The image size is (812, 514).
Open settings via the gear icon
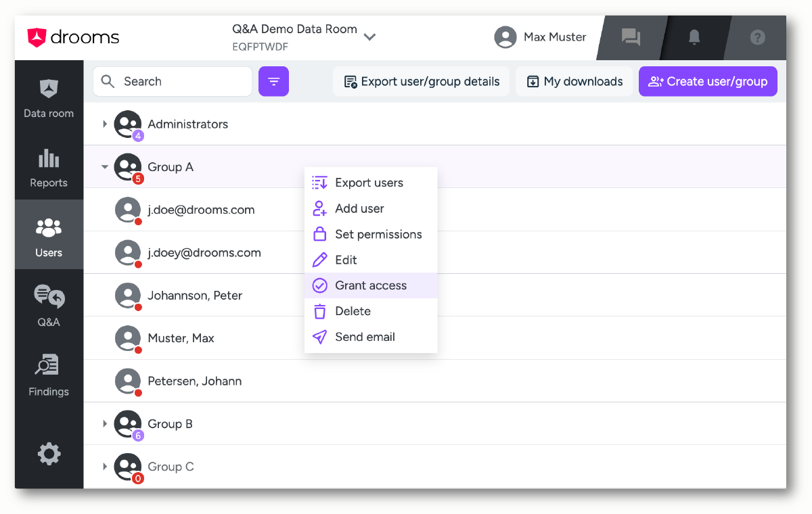(49, 454)
